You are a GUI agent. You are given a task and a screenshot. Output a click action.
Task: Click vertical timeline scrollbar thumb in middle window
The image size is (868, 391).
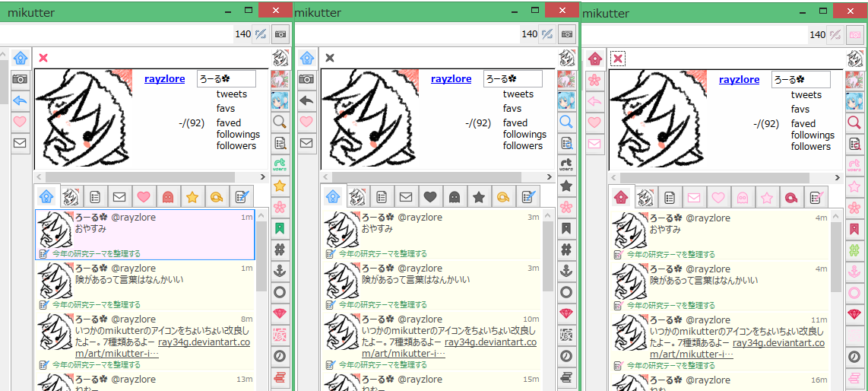click(x=548, y=256)
